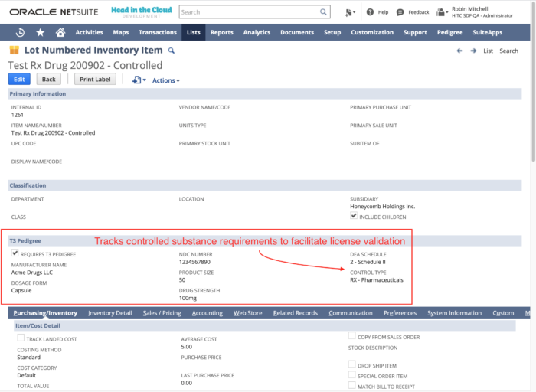Viewport: 536px width, 392px height.
Task: Open the Customization menu
Action: (x=372, y=32)
